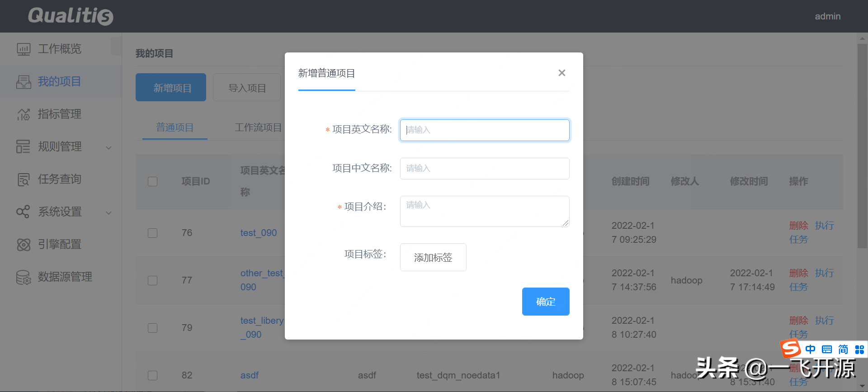This screenshot has height=392, width=868.
Task: Click the test_dqm_noedata1 cell
Action: click(x=458, y=375)
